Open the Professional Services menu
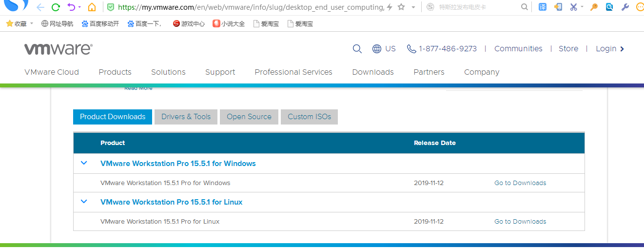 coord(293,72)
